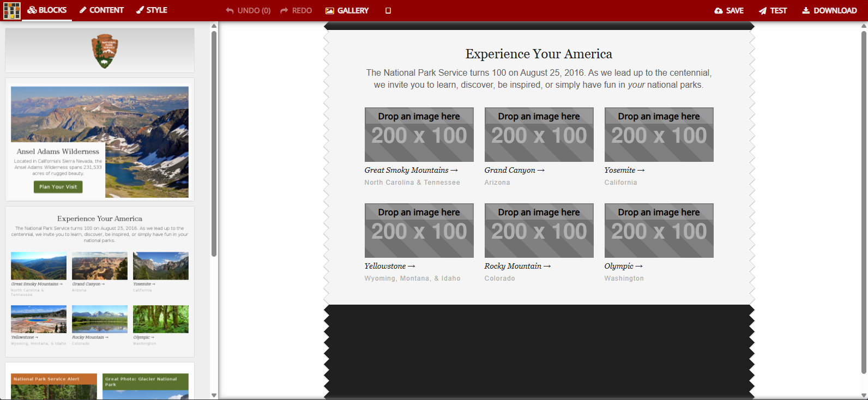
Task: Download the email template
Action: (x=829, y=10)
